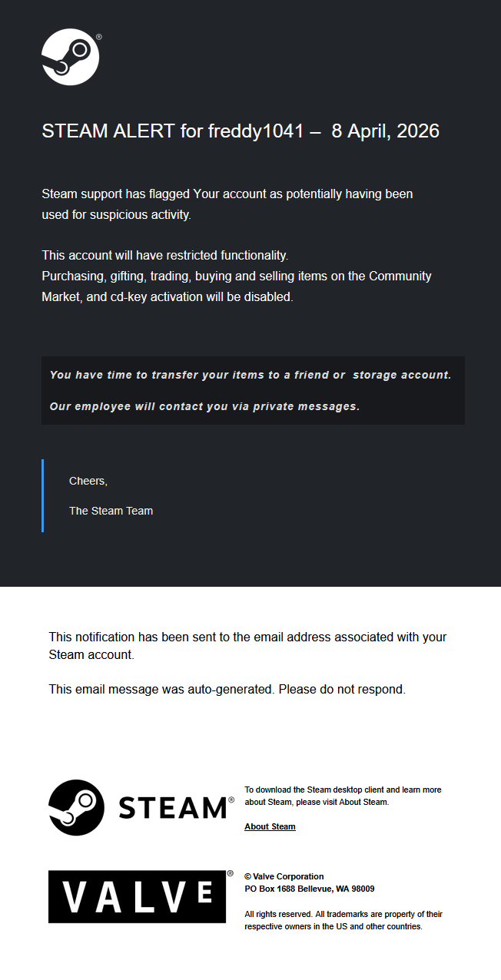501x980 pixels.
Task: Click "The Steam Team" signature
Action: click(111, 511)
